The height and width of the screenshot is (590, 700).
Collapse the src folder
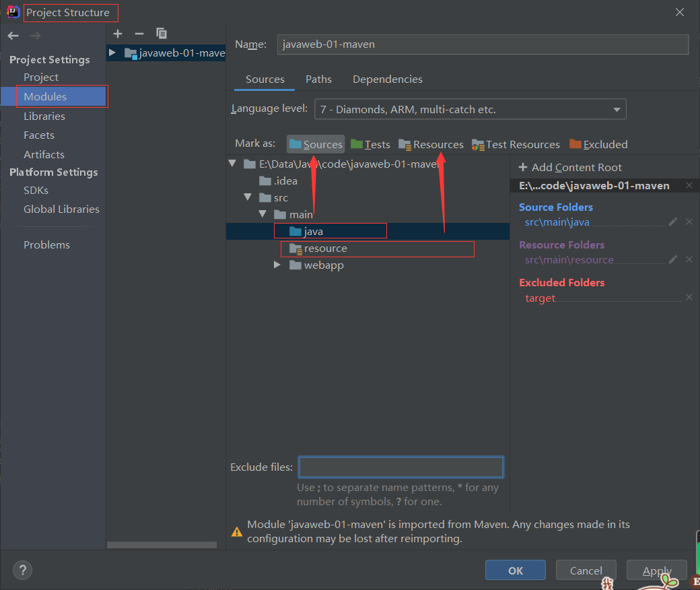pos(248,197)
